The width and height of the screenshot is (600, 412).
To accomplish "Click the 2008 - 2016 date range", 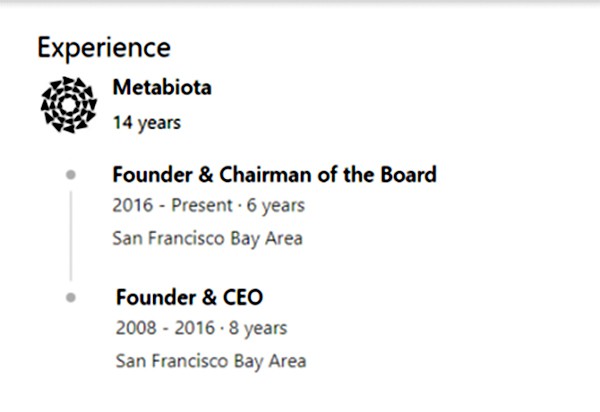I will [165, 328].
